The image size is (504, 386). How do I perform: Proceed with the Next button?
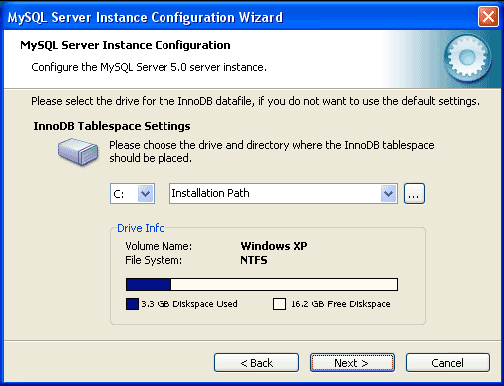pyautogui.click(x=352, y=363)
